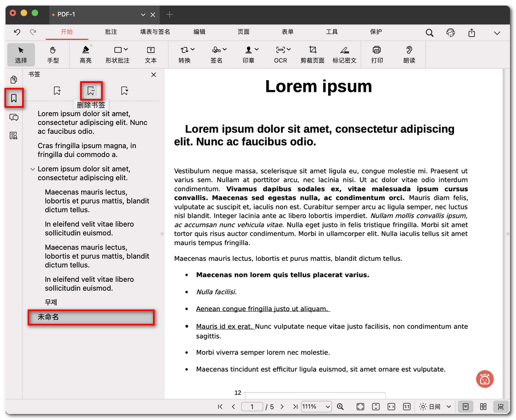This screenshot has height=420, width=516.
Task: Open the zoom level 111% dropdown
Action: (316, 406)
